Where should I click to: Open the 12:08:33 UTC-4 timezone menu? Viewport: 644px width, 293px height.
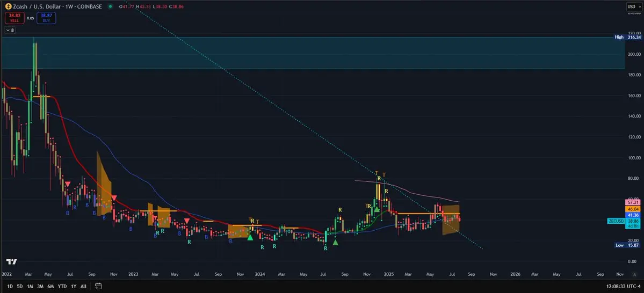point(624,287)
